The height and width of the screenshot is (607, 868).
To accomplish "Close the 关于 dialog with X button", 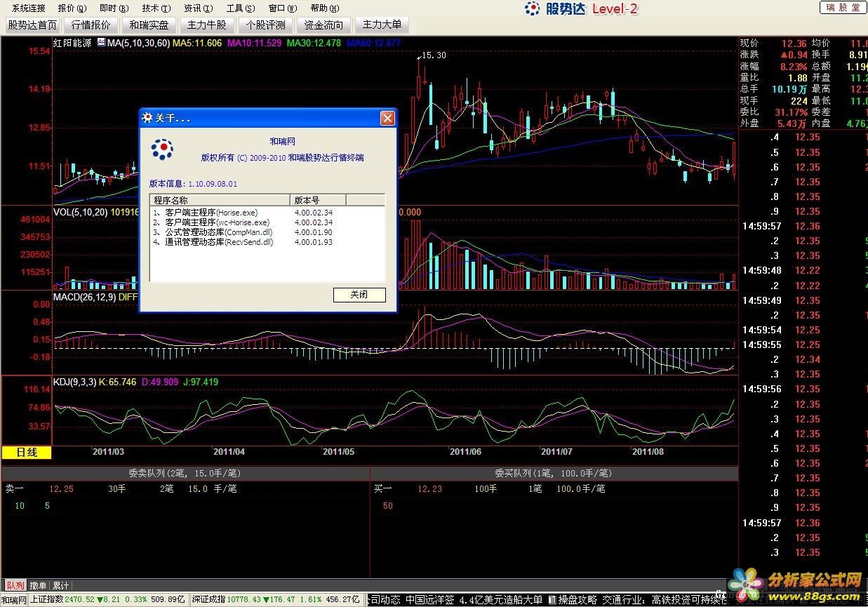I will click(x=387, y=119).
